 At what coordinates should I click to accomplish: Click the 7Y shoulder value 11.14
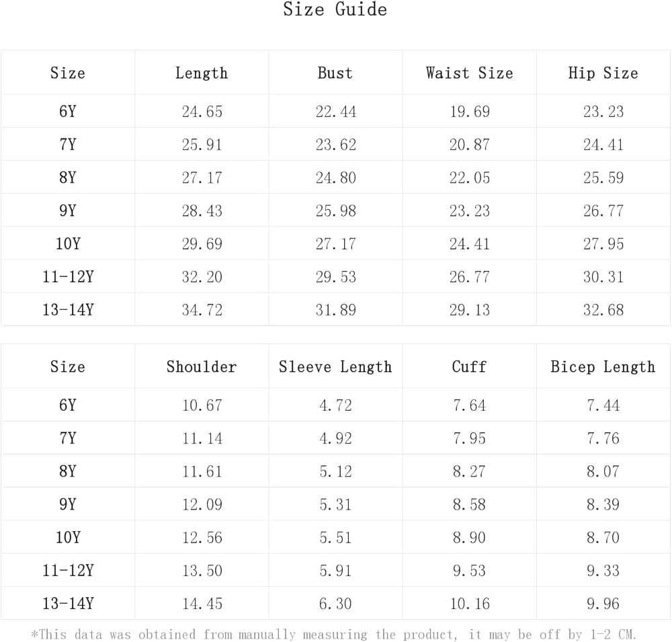[202, 439]
